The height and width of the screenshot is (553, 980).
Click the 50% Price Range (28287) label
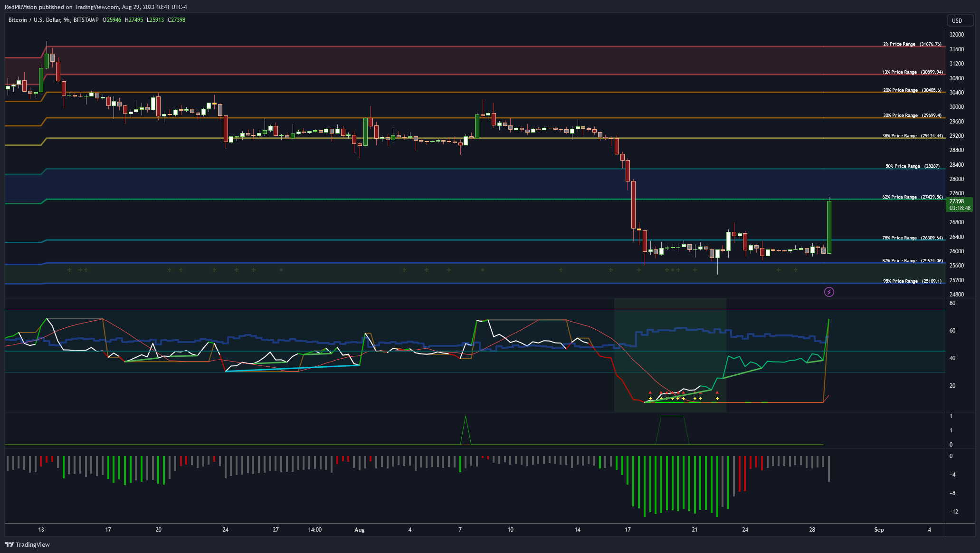[x=913, y=166]
